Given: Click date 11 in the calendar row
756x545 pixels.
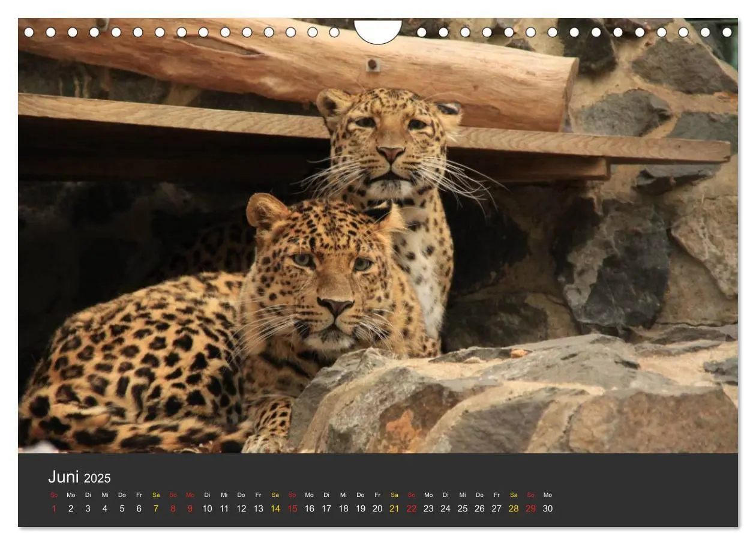Looking at the screenshot, I should pos(224,508).
